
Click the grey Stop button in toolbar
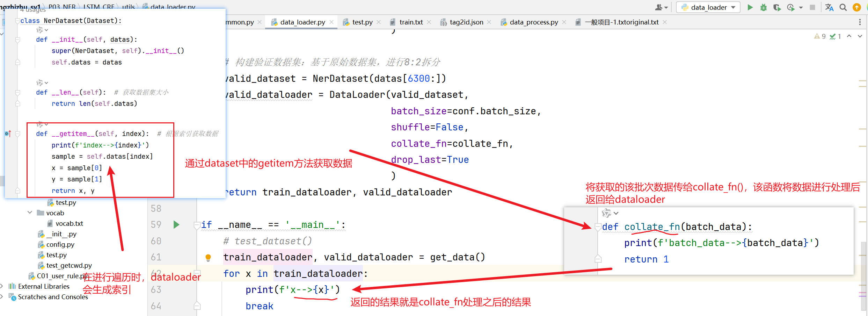click(812, 7)
